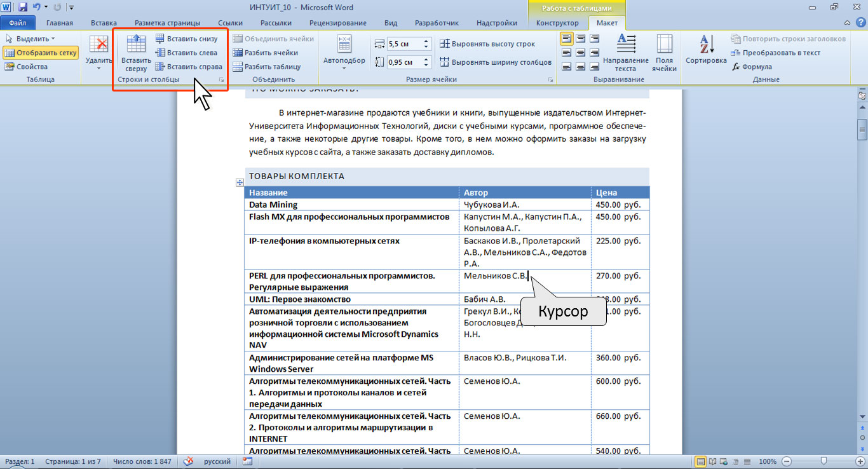
Task: Switch to Print Layout view icon
Action: pos(700,461)
